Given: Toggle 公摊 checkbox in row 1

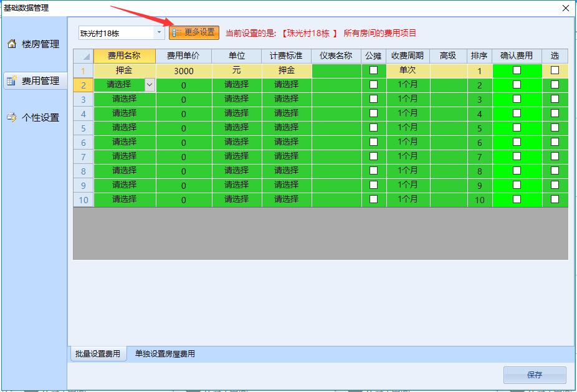Looking at the screenshot, I should [373, 70].
